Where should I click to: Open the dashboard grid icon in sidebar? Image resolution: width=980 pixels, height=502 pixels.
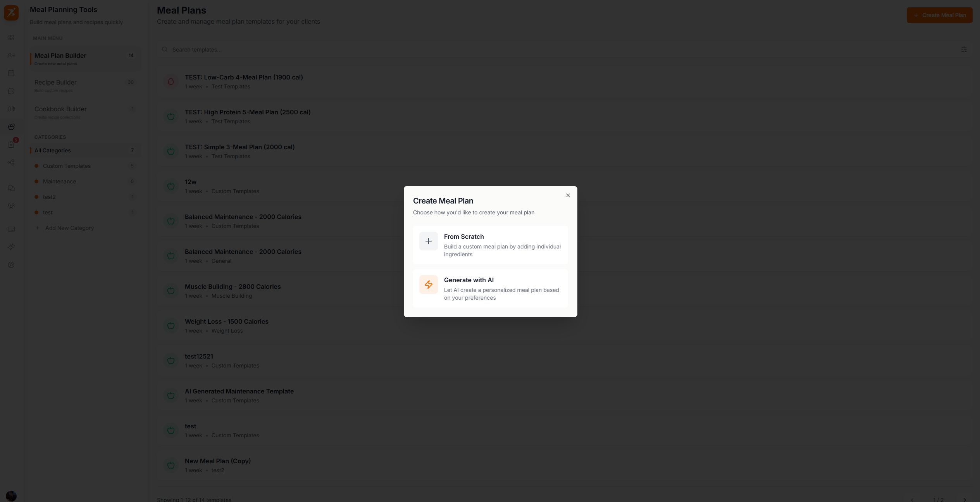(x=11, y=38)
